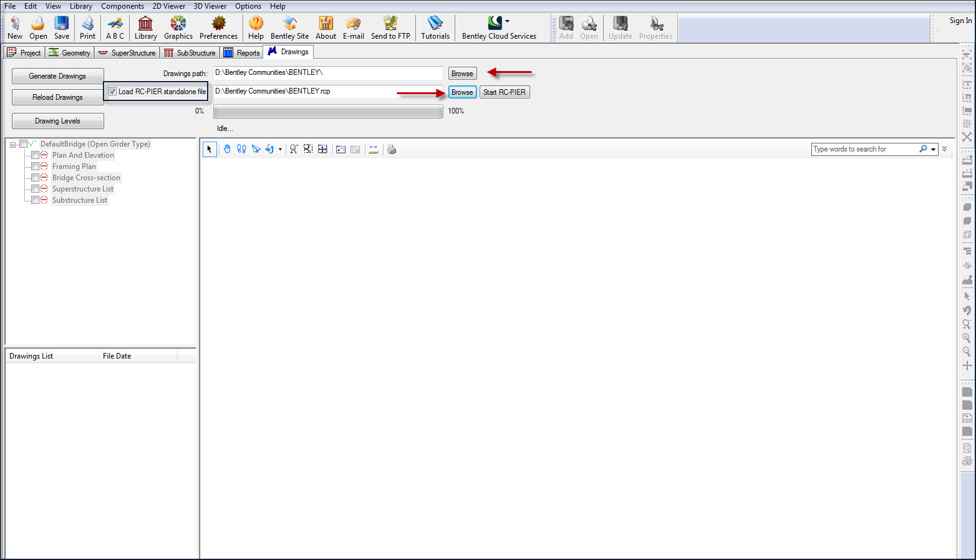The image size is (976, 560).
Task: Open the About icon
Action: [326, 28]
